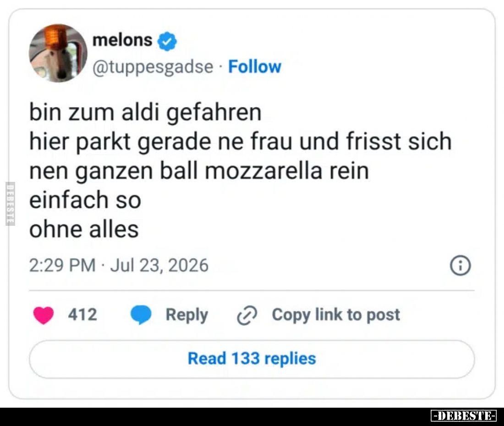
Task: Click the vertical DEBESTE watermark on left edge
Action: coord(10,204)
